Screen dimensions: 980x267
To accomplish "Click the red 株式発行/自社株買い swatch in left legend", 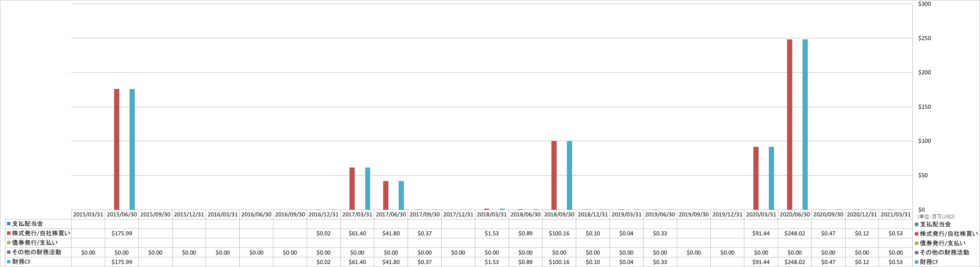I will click(x=8, y=233).
